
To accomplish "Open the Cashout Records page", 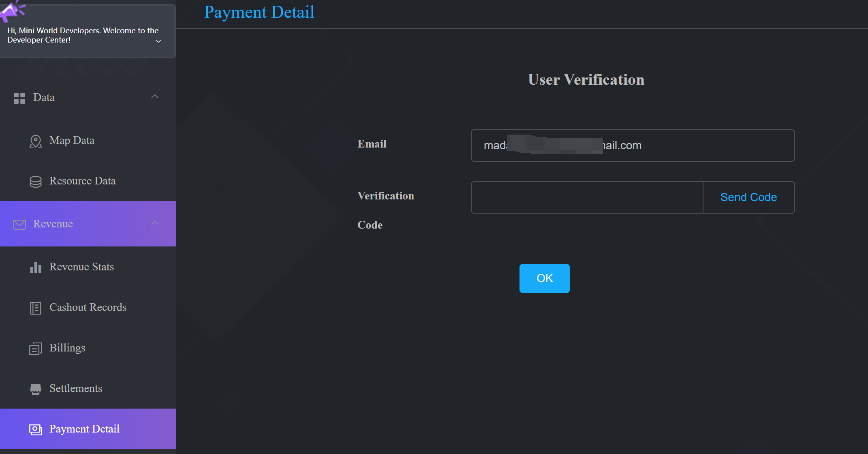I will (88, 307).
